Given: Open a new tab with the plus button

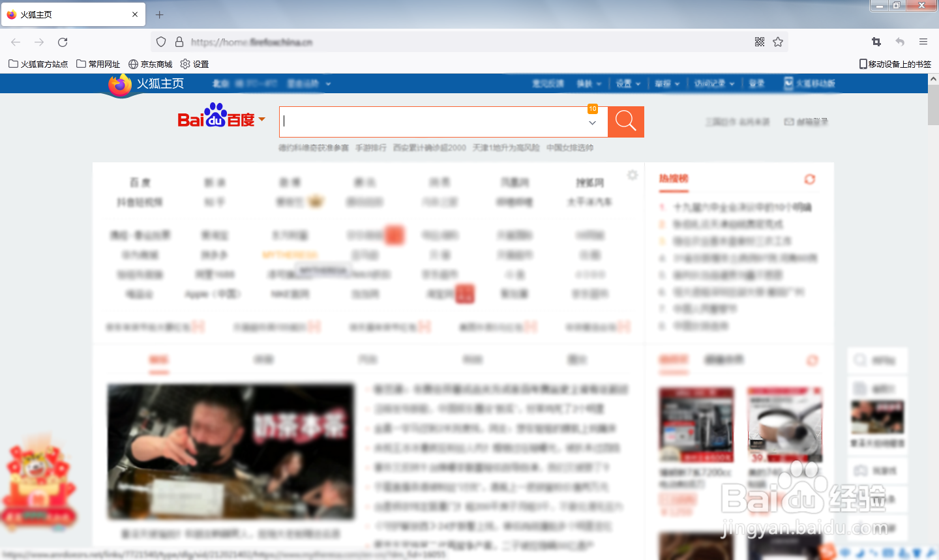Looking at the screenshot, I should [159, 14].
